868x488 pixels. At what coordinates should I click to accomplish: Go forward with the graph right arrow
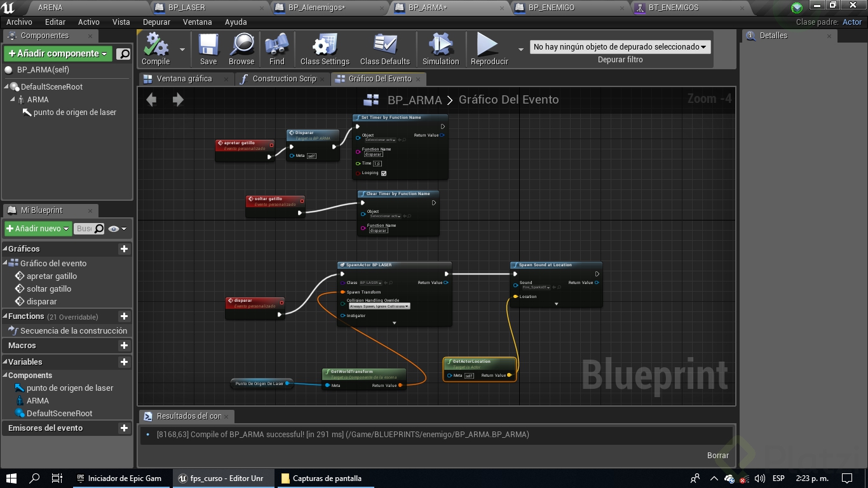point(178,99)
